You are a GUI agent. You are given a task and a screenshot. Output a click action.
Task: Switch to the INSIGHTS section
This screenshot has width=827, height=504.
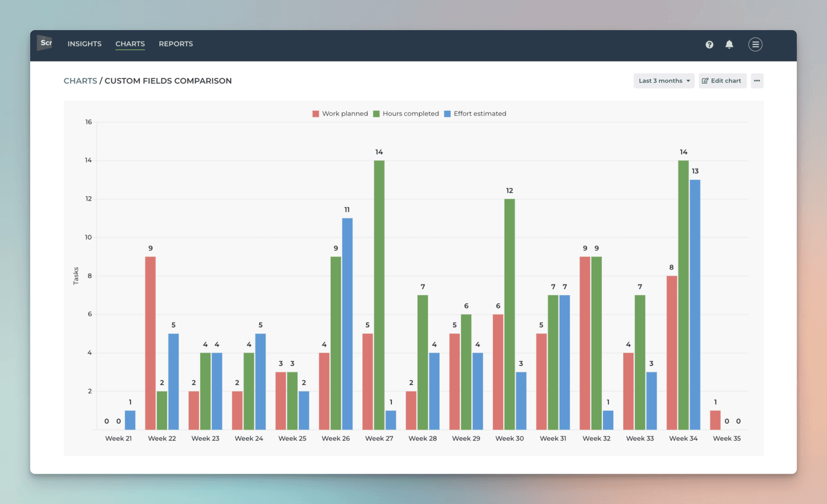[x=84, y=44]
